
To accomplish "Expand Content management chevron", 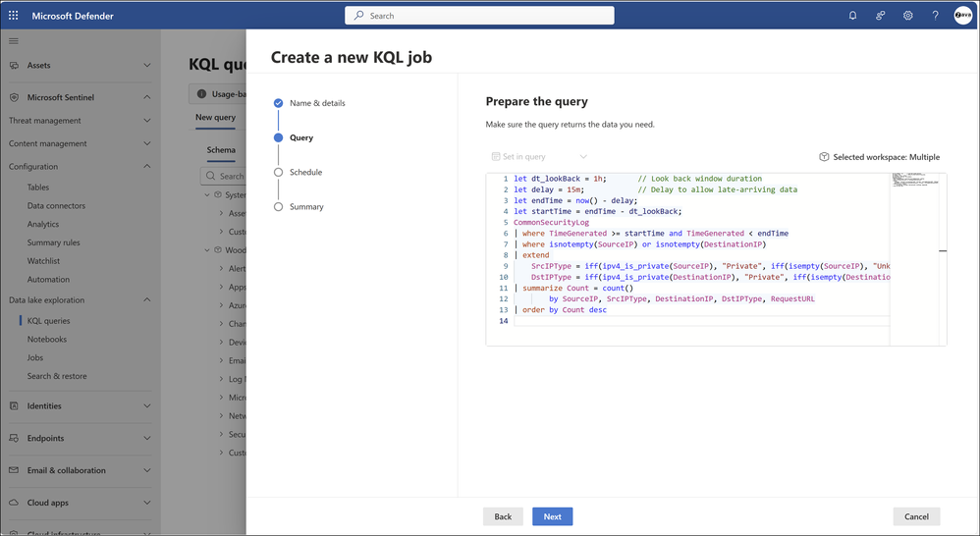I will (147, 143).
